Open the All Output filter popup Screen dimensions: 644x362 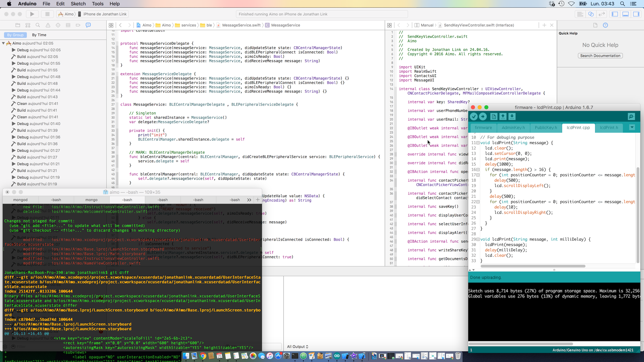coord(298,347)
